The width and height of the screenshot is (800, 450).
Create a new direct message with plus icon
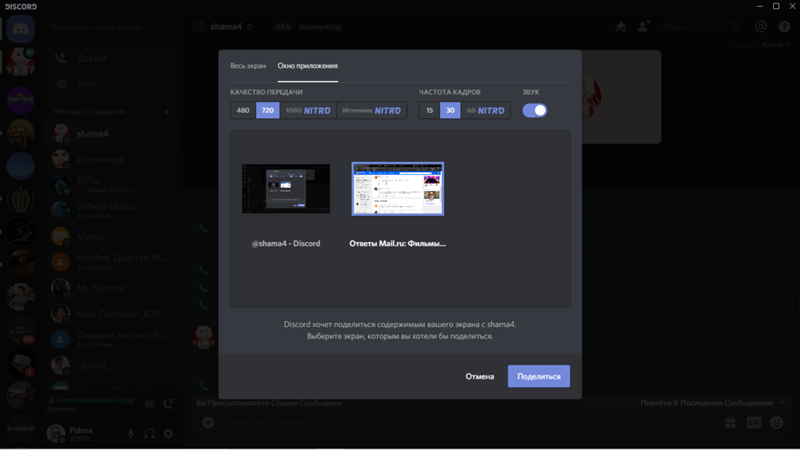pyautogui.click(x=167, y=112)
